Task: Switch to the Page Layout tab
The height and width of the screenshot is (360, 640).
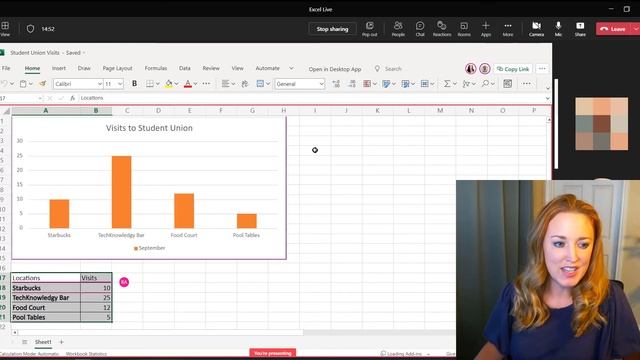Action: point(118,68)
